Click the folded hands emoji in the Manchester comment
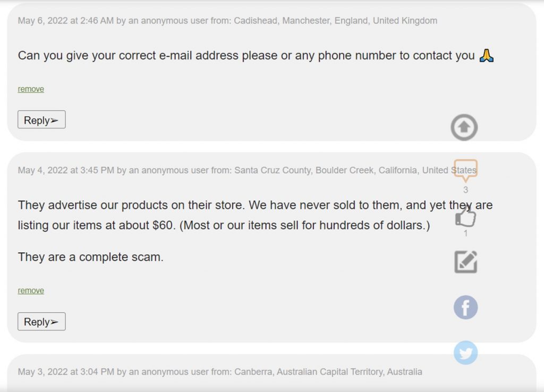Viewport: 544px width, 392px height. (487, 55)
